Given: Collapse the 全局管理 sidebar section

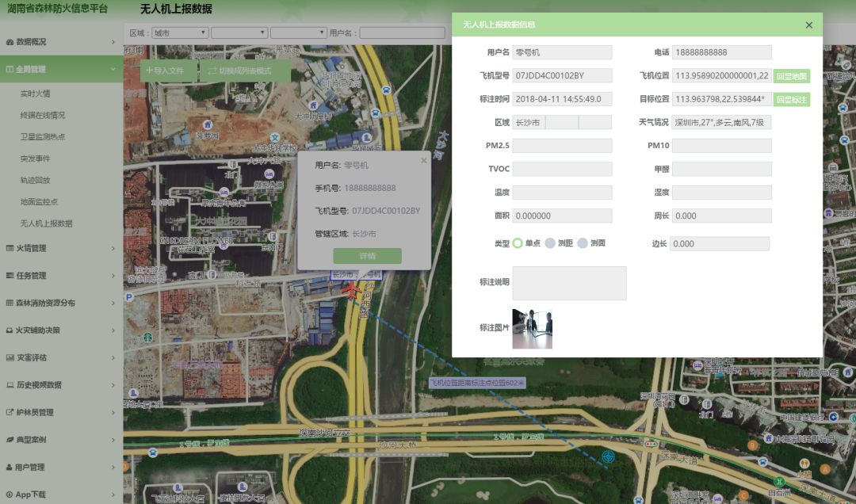Looking at the screenshot, I should coord(62,69).
